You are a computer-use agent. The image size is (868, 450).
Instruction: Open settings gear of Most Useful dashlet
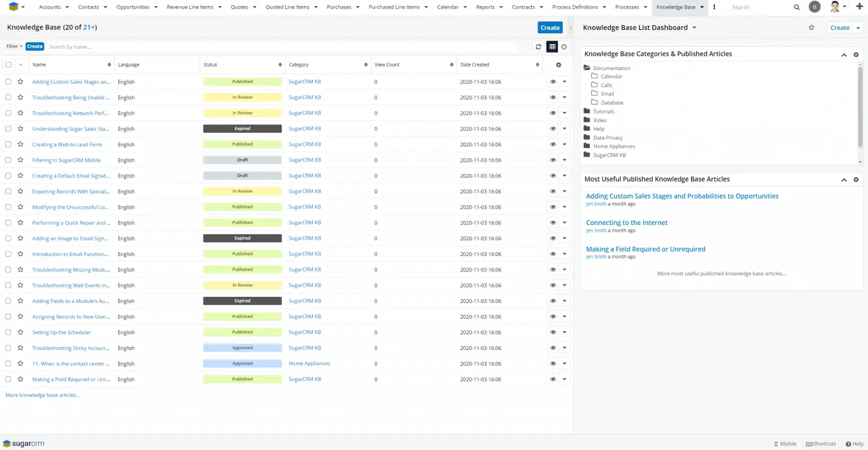tap(856, 179)
